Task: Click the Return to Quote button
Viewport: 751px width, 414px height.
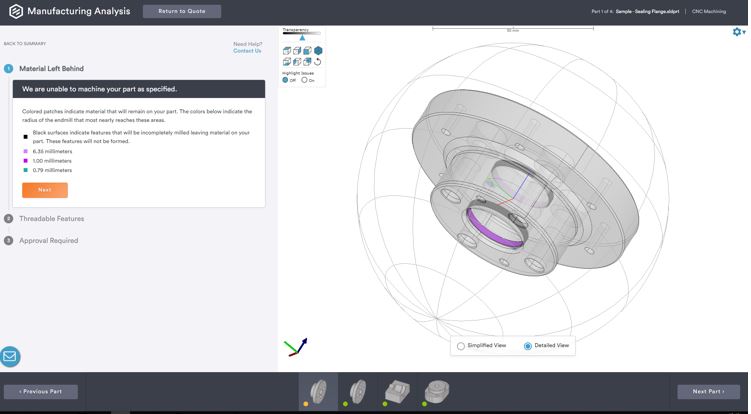Action: [181, 12]
